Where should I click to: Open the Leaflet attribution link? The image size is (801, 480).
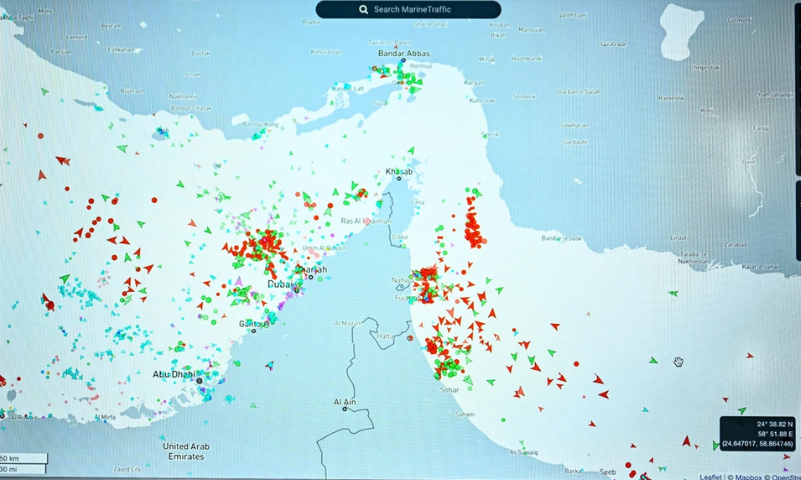coord(710,477)
